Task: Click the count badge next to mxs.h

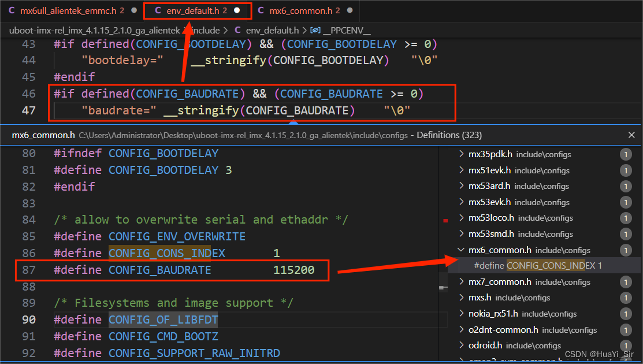Action: pyautogui.click(x=626, y=298)
